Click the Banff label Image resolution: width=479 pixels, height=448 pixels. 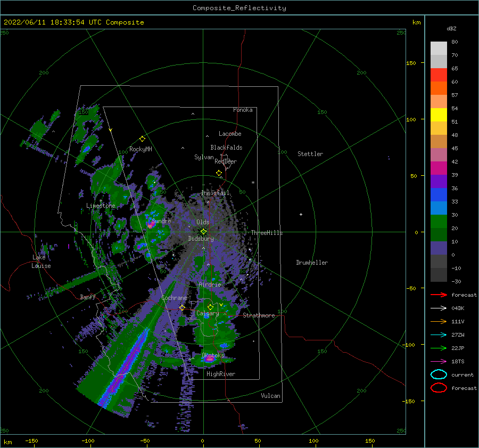click(88, 297)
